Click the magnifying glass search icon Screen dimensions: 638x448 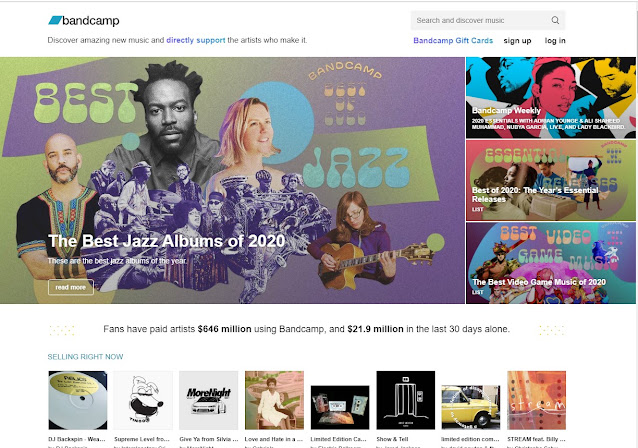coord(555,20)
